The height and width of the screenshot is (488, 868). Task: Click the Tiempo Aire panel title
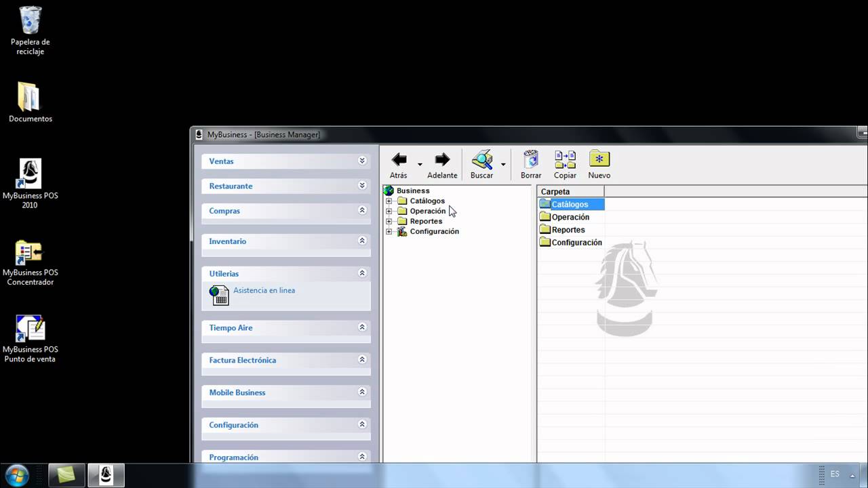click(231, 327)
